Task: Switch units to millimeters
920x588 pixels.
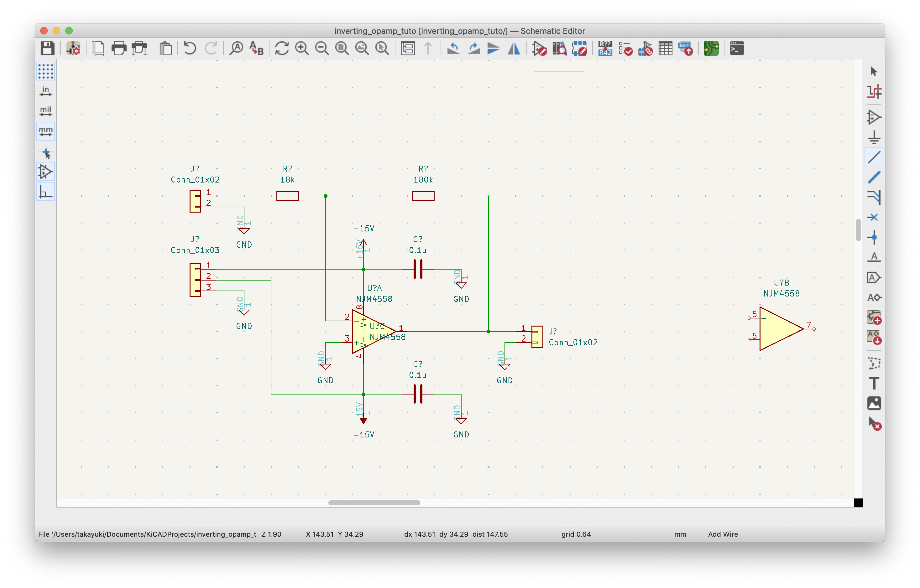Action: [45, 132]
